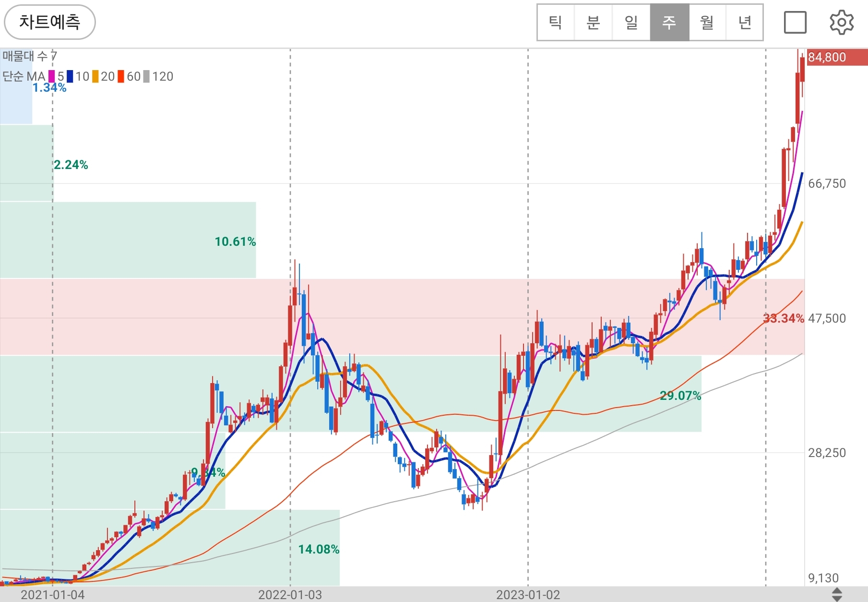
Task: Switch to the 일 daily chart tab
Action: 631,23
